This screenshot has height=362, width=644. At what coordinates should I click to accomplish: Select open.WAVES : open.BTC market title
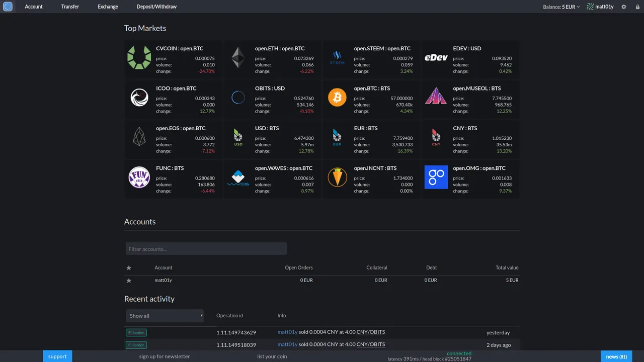coord(284,168)
